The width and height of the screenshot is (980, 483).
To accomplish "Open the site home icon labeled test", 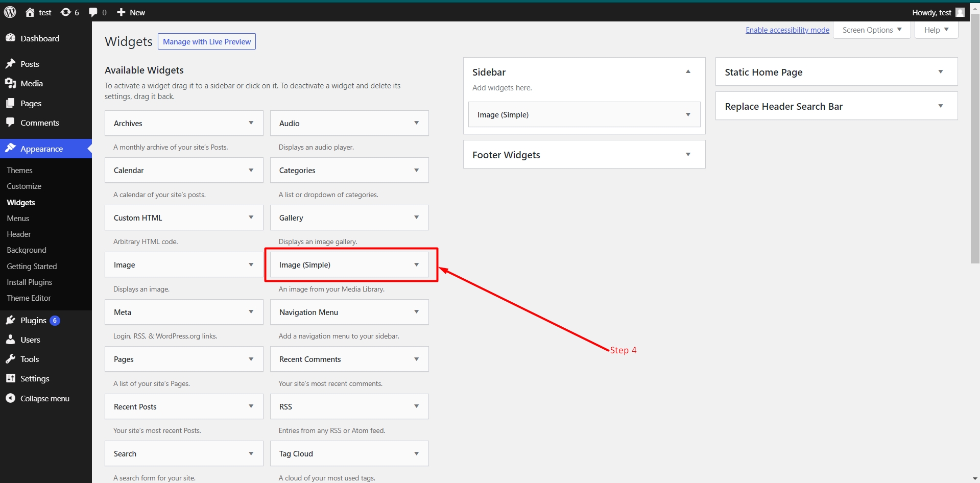I will click(30, 12).
